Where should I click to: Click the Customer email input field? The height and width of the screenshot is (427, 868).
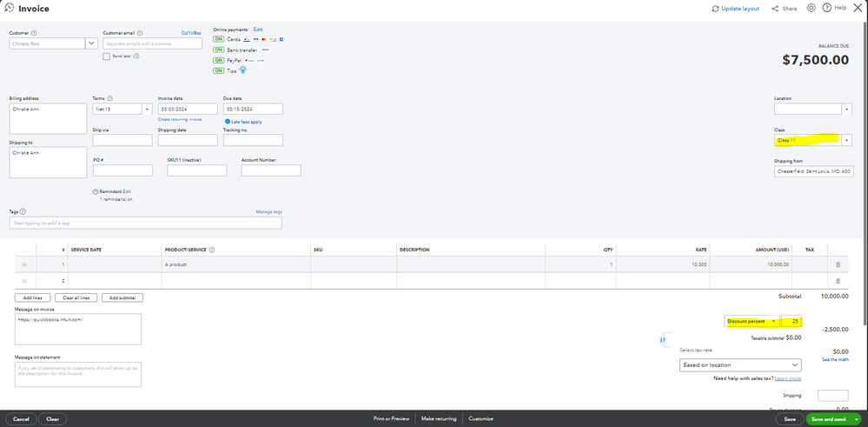pos(152,43)
